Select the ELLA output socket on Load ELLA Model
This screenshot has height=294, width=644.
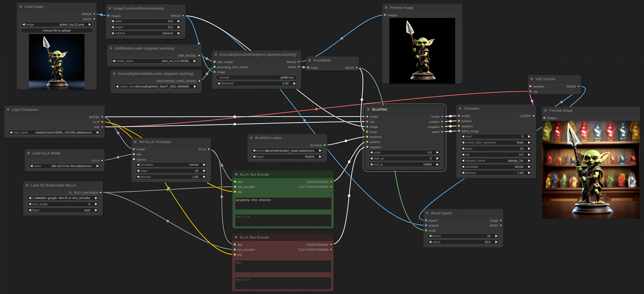point(103,161)
